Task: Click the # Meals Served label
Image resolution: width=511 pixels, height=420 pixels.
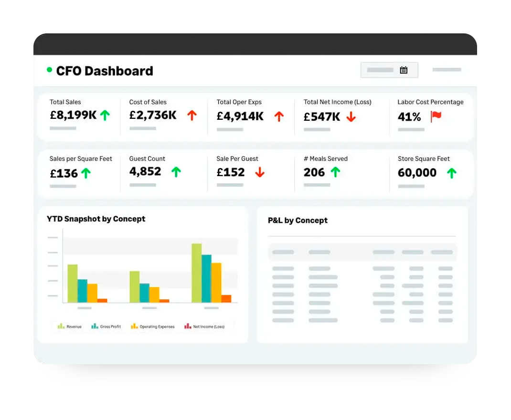Action: click(x=326, y=158)
